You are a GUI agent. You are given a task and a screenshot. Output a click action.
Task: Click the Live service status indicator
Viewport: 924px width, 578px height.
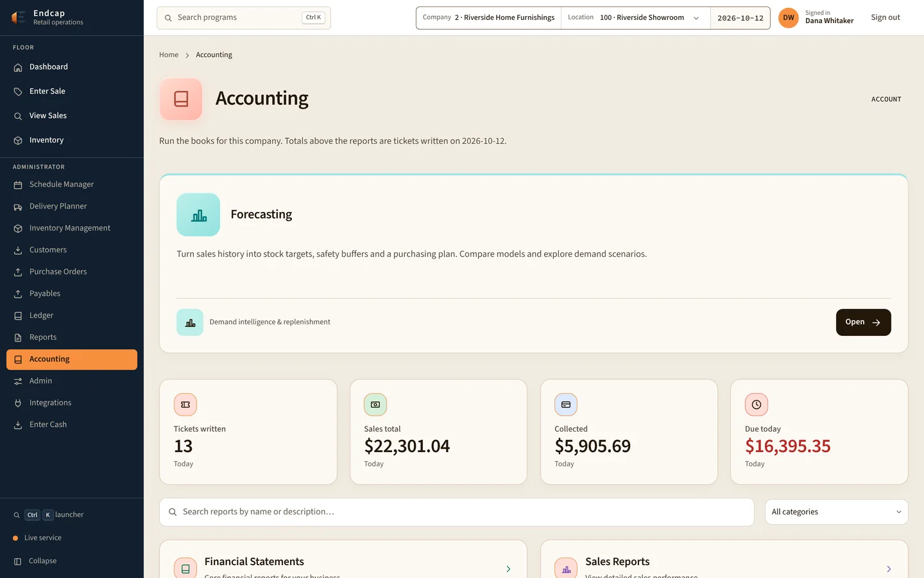click(37, 538)
